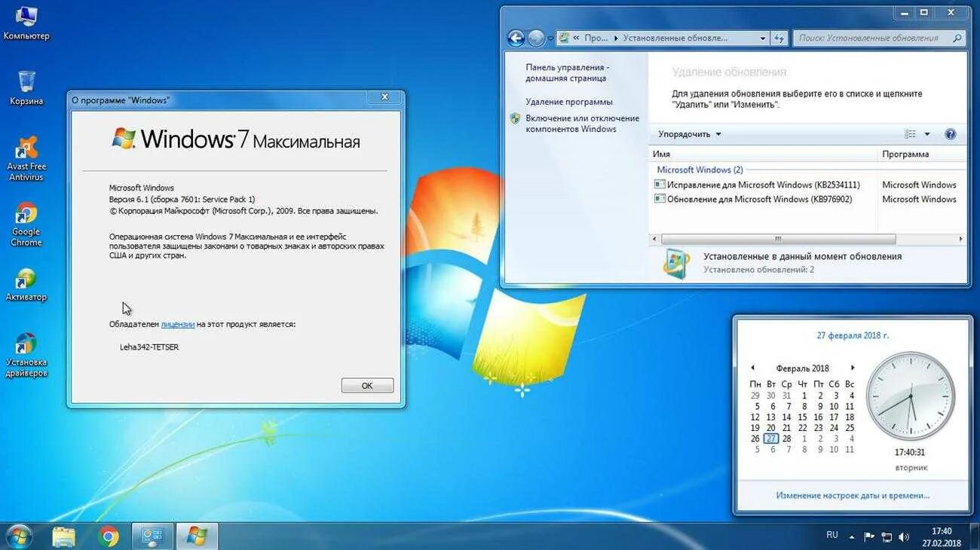Maximize the installed updates window

click(x=923, y=12)
